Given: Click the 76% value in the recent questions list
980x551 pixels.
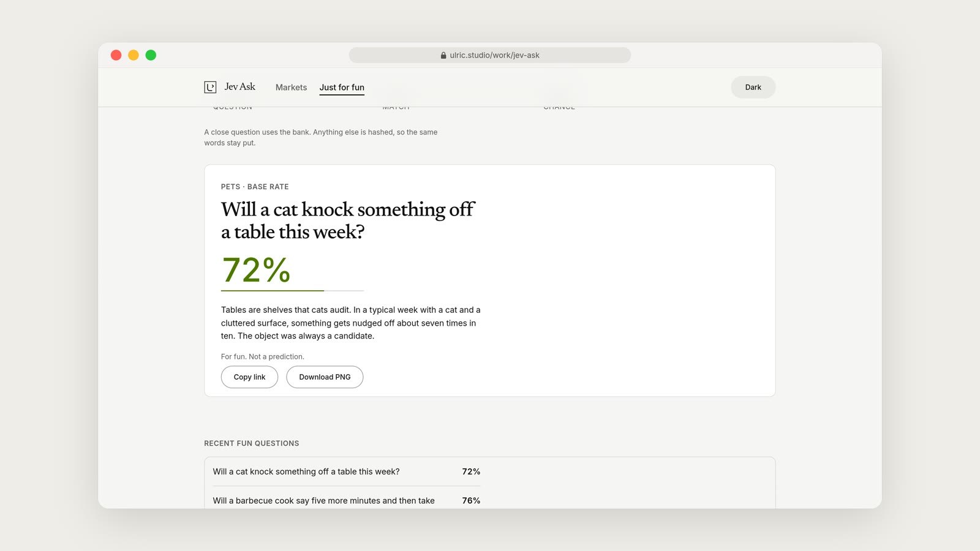Looking at the screenshot, I should click(x=471, y=500).
